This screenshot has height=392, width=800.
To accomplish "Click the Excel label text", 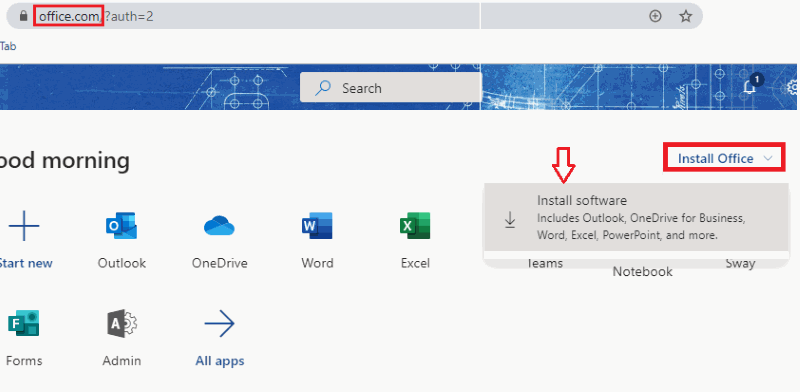I will pyautogui.click(x=415, y=263).
